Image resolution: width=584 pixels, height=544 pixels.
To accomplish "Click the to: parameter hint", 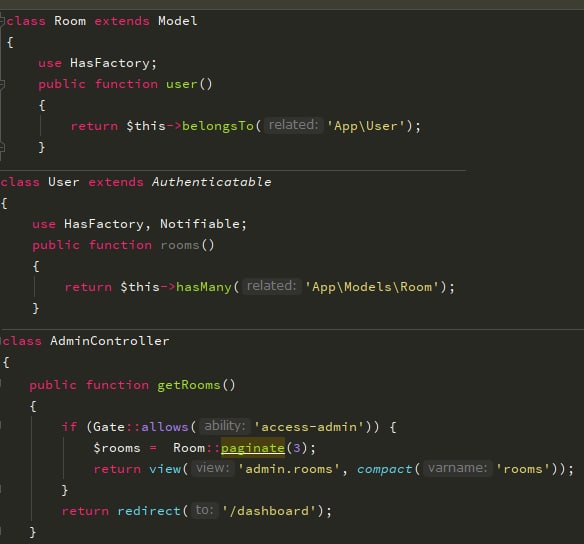I will (205, 510).
